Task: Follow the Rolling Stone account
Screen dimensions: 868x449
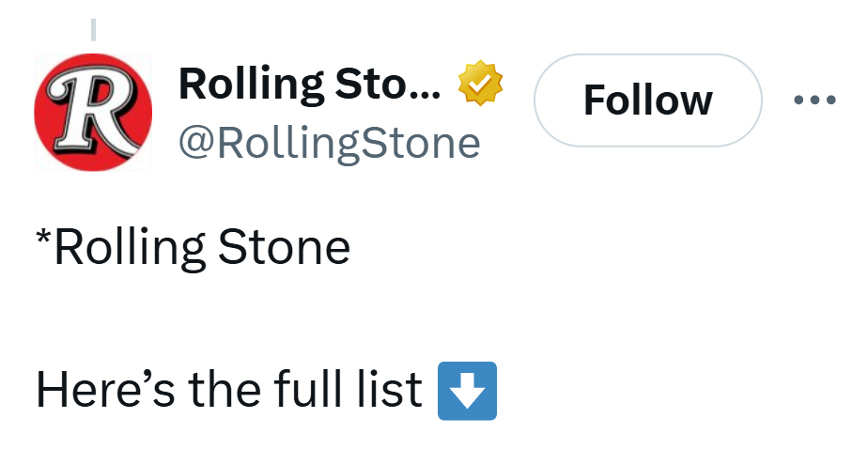Action: coord(647,101)
